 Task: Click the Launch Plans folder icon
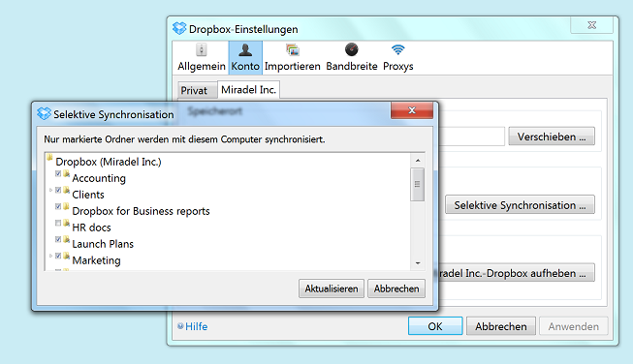(x=67, y=240)
